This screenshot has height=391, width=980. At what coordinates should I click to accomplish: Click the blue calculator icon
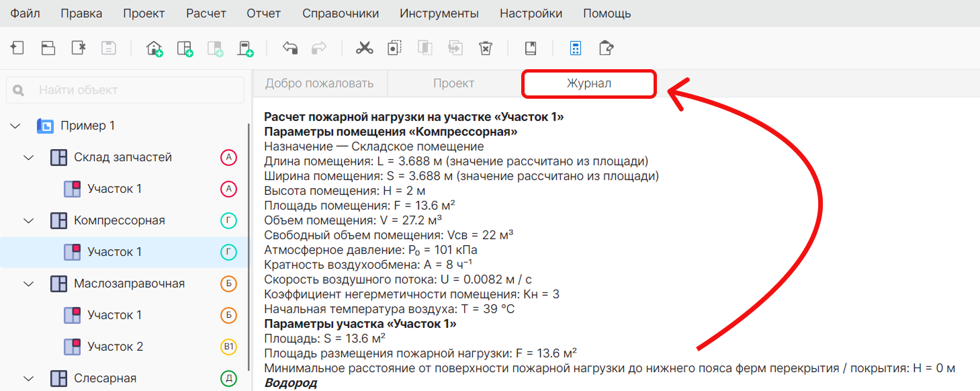[x=576, y=48]
